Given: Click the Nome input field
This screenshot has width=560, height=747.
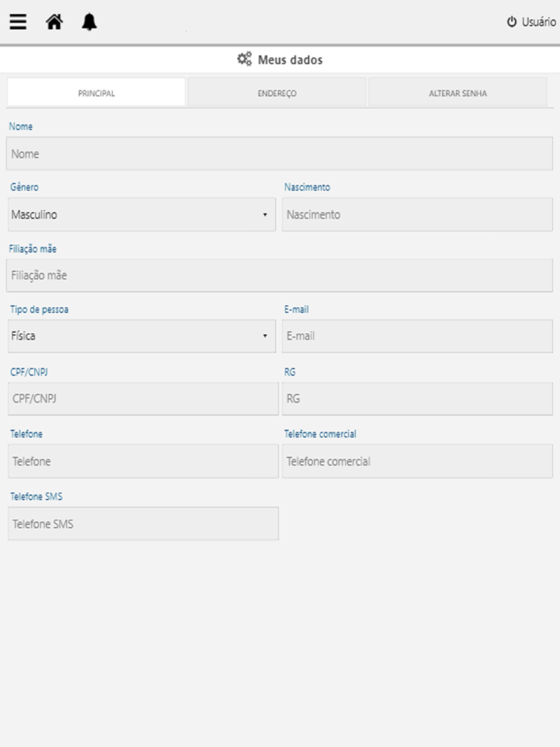Looking at the screenshot, I should (x=279, y=153).
